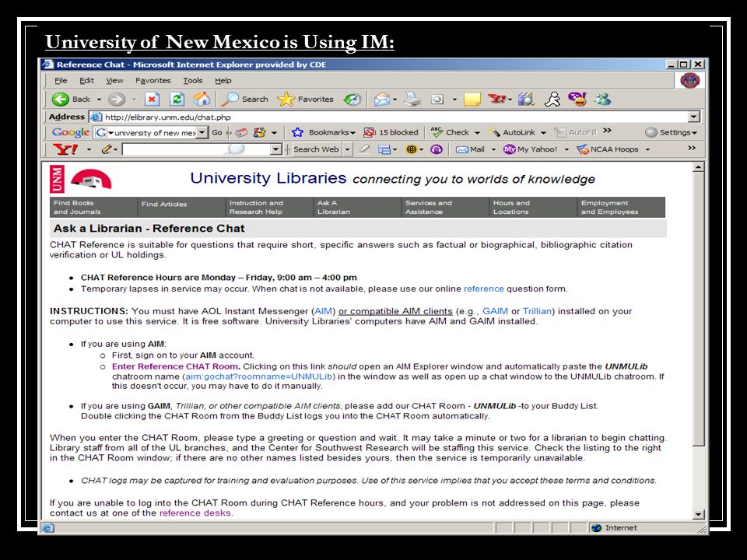The image size is (747, 560).
Task: Open the View menu
Action: pos(114,80)
